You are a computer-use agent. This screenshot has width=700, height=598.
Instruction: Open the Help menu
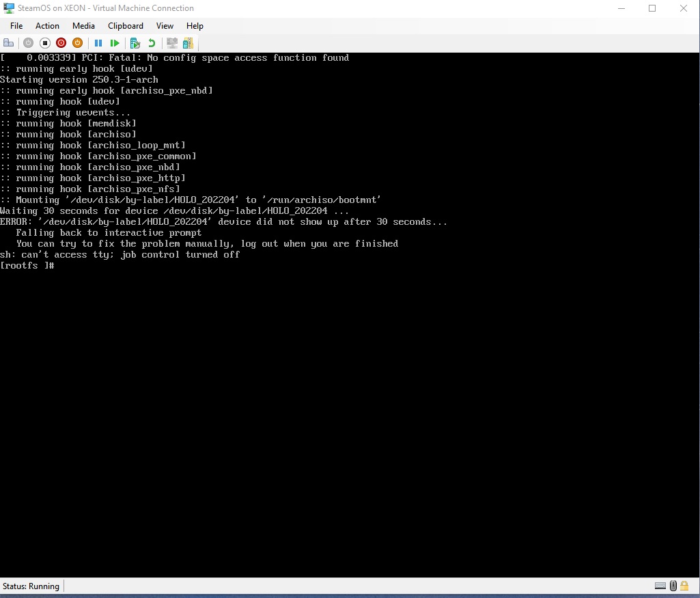pyautogui.click(x=195, y=26)
